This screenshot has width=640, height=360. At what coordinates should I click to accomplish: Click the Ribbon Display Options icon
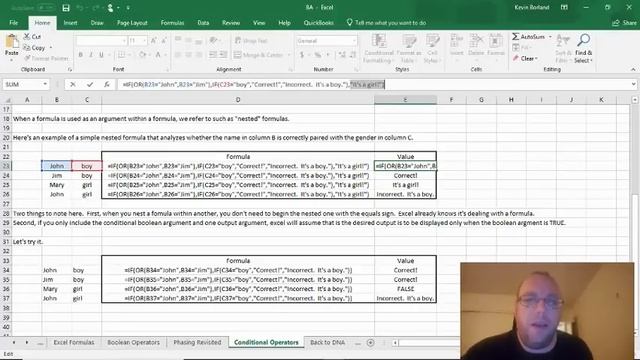point(564,8)
